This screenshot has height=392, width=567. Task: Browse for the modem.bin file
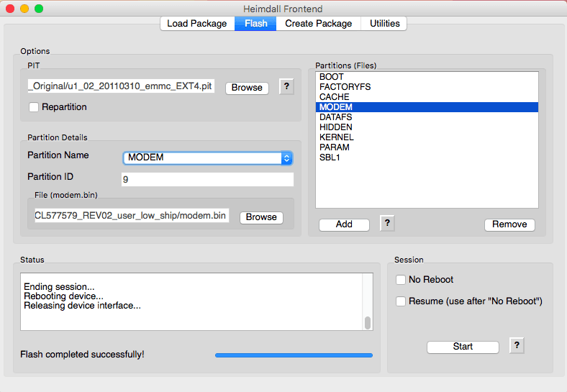click(x=261, y=217)
